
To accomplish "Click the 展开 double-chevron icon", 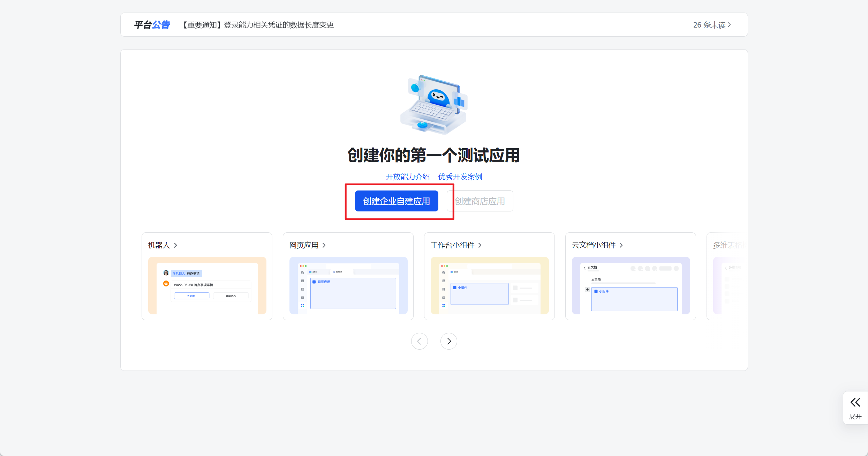I will click(855, 402).
